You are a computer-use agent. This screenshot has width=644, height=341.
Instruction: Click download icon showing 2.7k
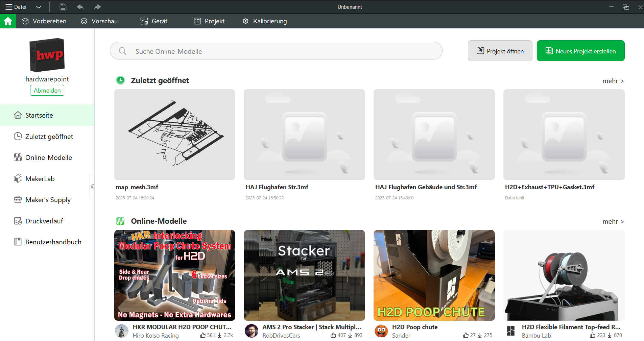point(220,335)
